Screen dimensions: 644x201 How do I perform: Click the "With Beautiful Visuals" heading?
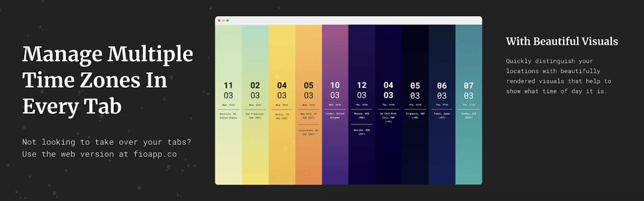point(562,41)
